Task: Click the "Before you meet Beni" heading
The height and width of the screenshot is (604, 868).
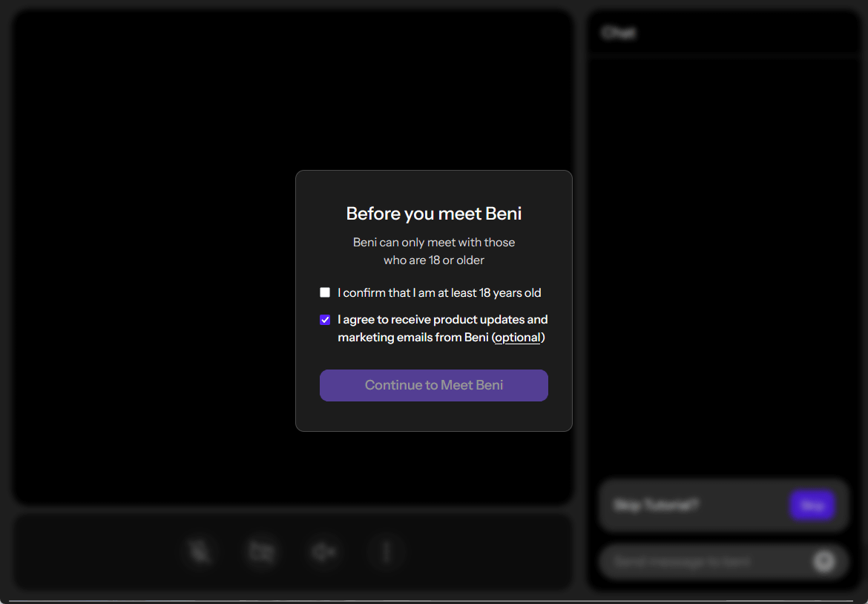Action: (x=433, y=214)
